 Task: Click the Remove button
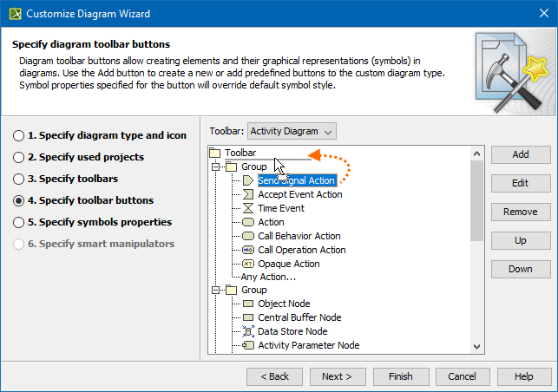pos(520,212)
